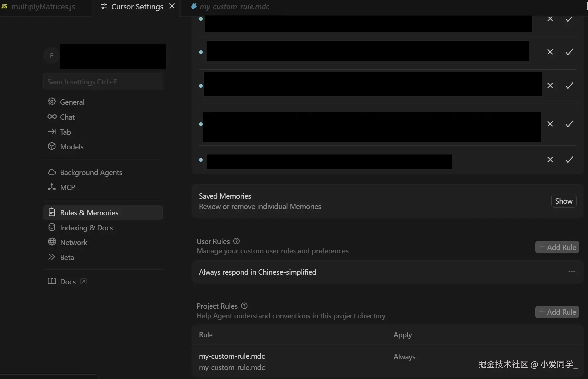This screenshot has width=588, height=379.
Task: Reject the fourth pending memory in the list
Action: pyautogui.click(x=550, y=124)
